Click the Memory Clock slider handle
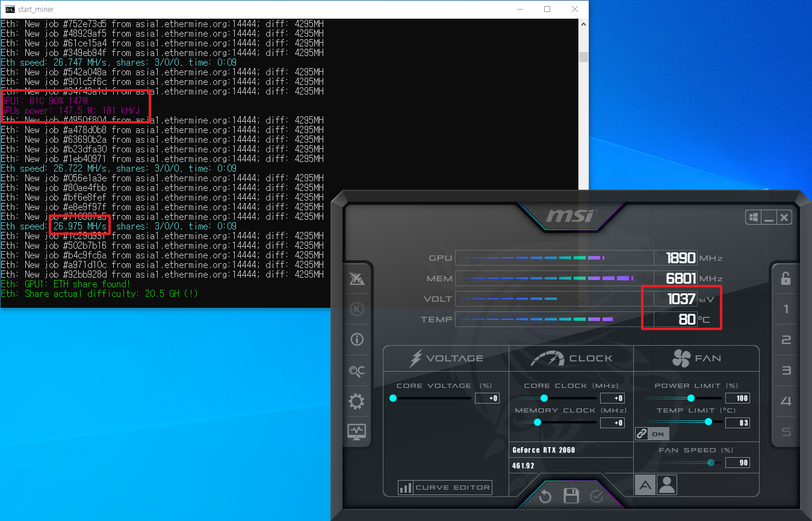This screenshot has height=521, width=812. tap(538, 422)
